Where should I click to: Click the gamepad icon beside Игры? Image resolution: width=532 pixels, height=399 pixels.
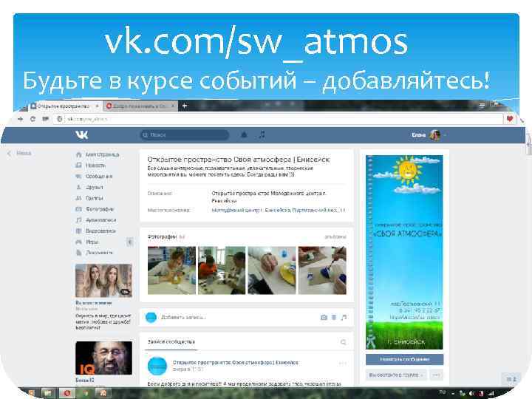79,242
